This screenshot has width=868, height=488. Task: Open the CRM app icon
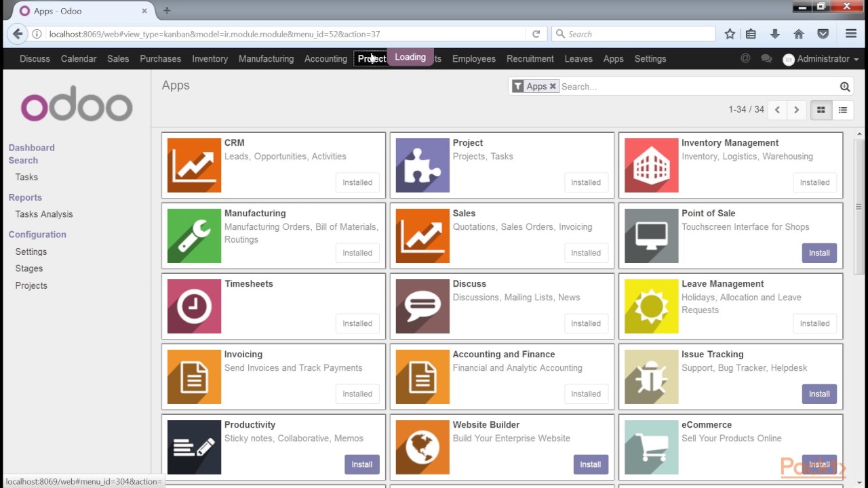point(194,165)
